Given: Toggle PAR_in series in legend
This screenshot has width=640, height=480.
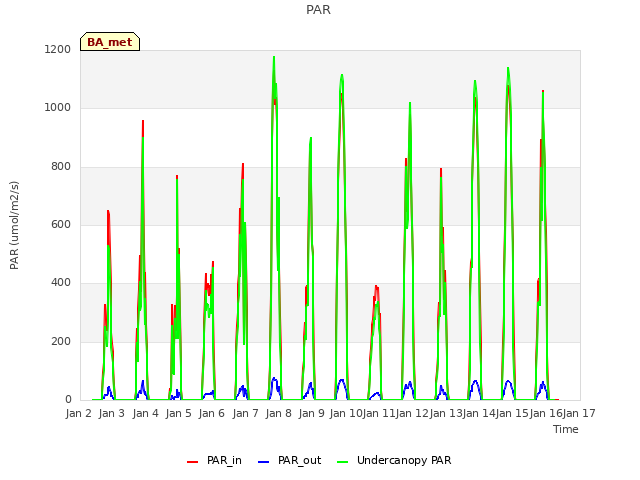Looking at the screenshot, I should (x=214, y=460).
